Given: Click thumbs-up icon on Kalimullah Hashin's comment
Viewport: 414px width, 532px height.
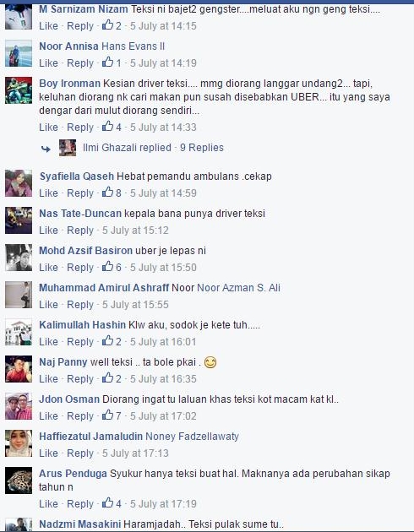Looking at the screenshot, I should pyautogui.click(x=107, y=340).
